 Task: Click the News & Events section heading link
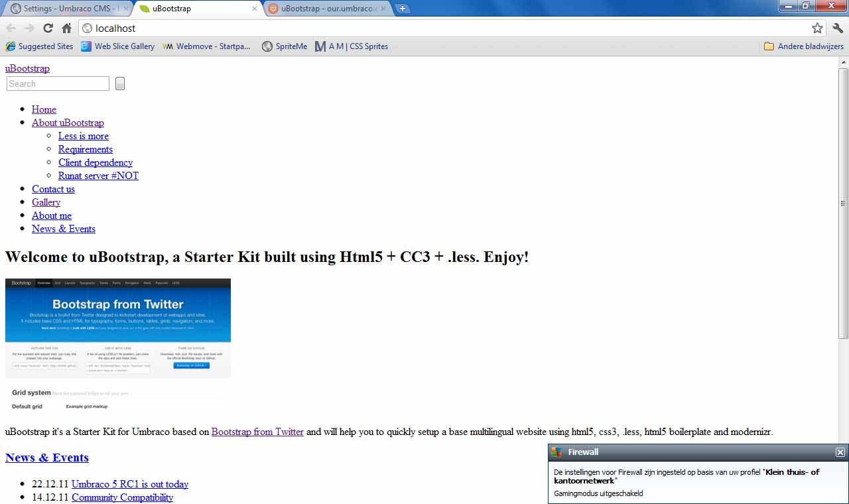pyautogui.click(x=47, y=458)
